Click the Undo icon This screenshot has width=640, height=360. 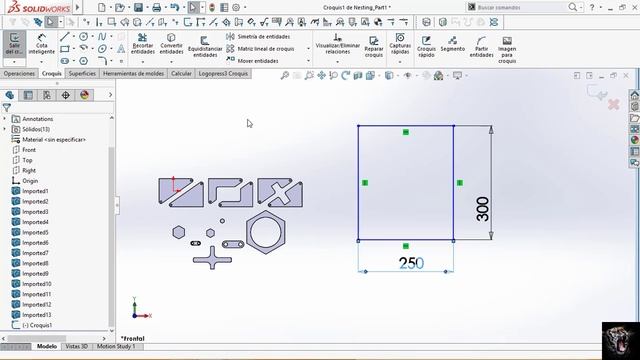click(174, 7)
